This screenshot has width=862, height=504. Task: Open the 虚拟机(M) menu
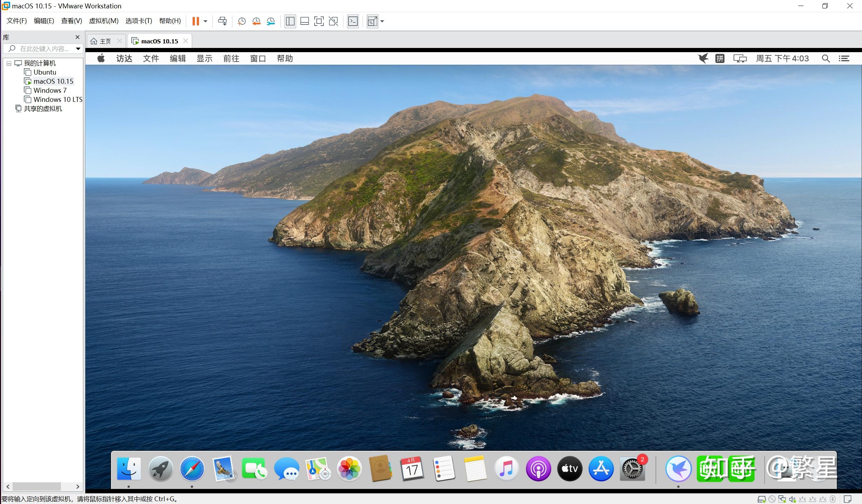104,21
